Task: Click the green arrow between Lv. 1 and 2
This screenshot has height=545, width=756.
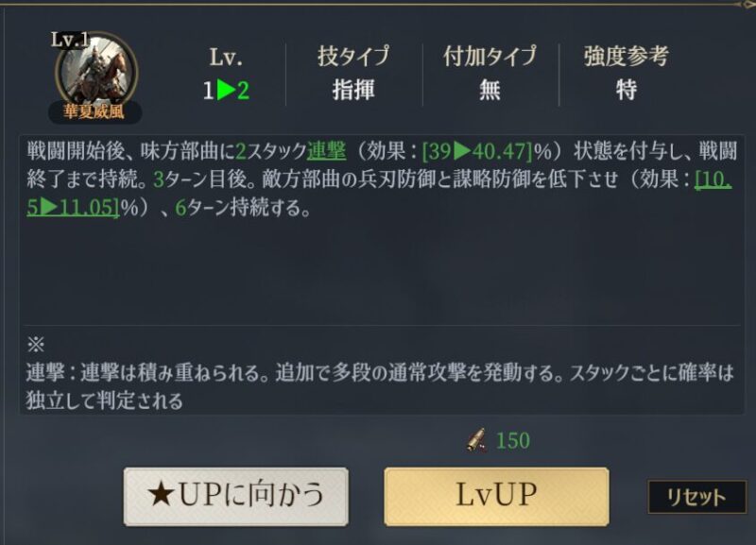Action: click(x=226, y=90)
